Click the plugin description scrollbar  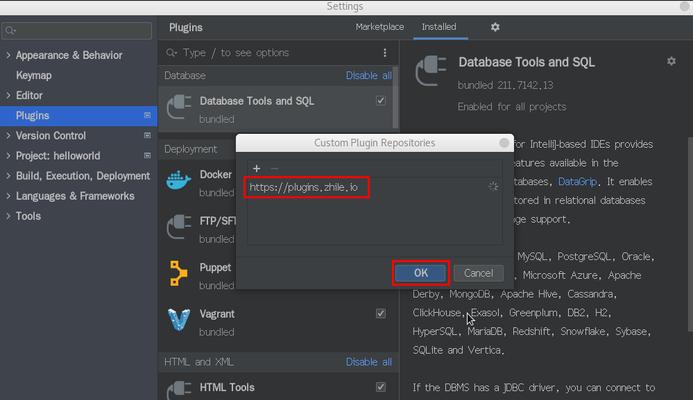(x=690, y=234)
